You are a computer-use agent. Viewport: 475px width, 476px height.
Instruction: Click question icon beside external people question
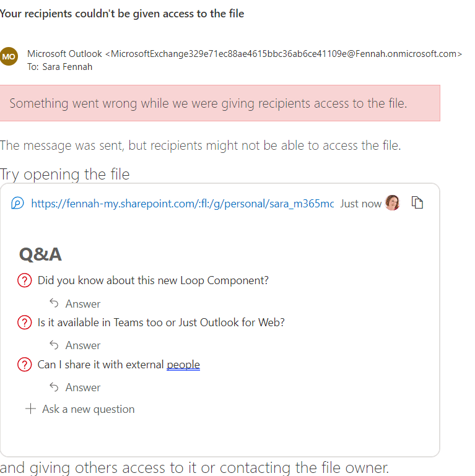pyautogui.click(x=24, y=365)
